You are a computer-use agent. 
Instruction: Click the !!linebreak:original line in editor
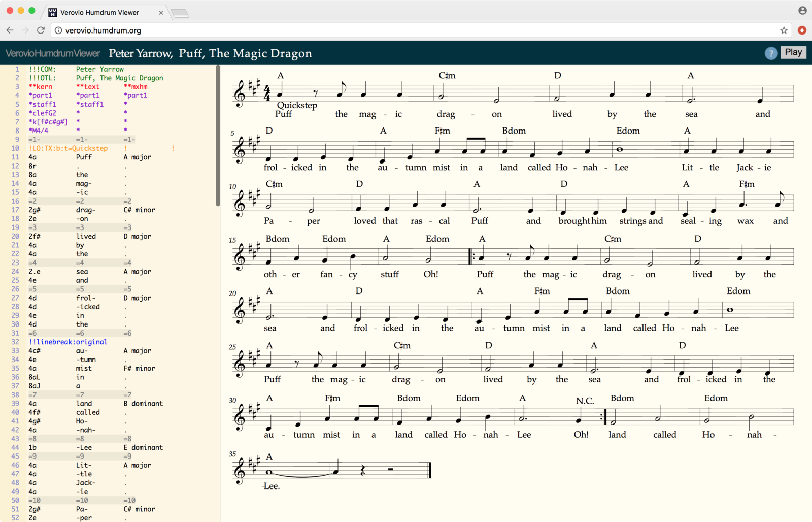[68, 342]
